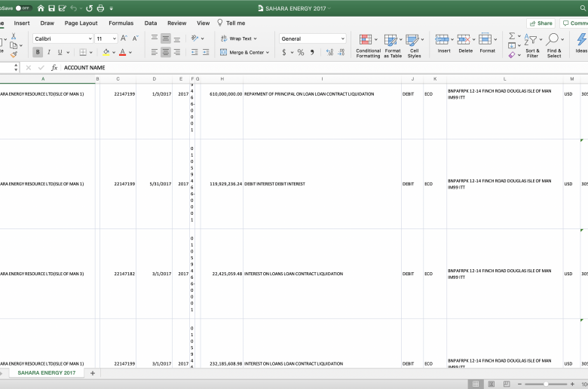Apply comma style
This screenshot has width=588, height=389.
[312, 52]
